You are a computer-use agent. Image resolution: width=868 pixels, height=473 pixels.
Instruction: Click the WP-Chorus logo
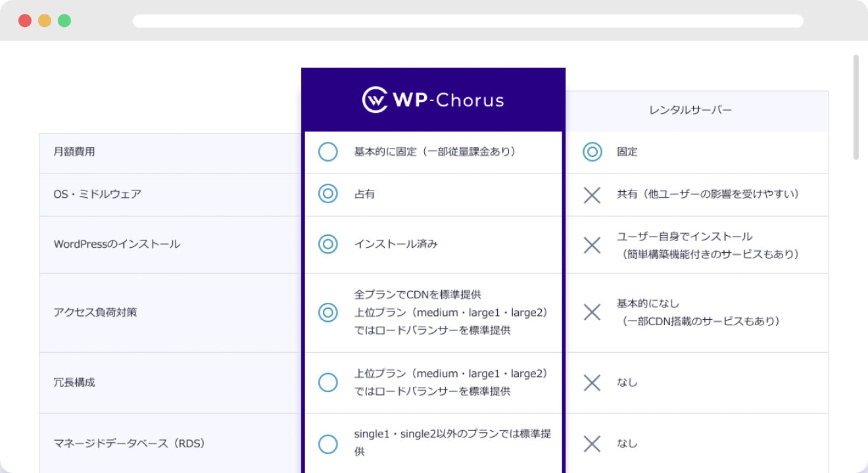(x=433, y=100)
